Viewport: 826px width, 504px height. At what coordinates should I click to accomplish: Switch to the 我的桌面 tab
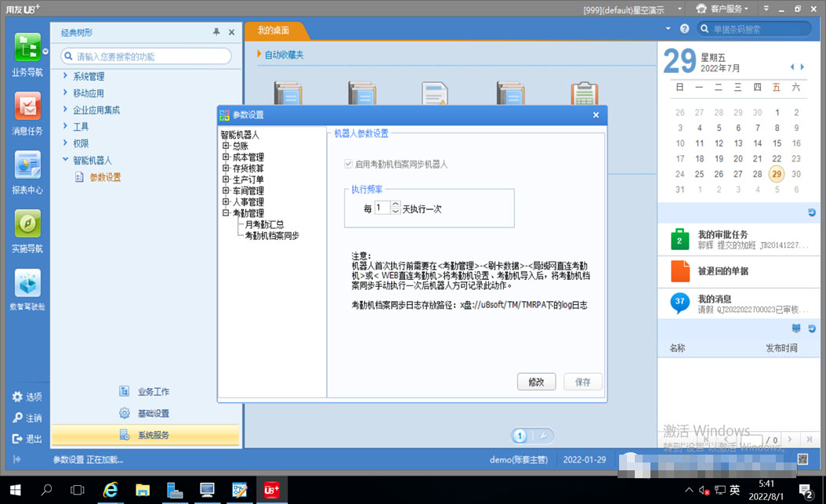pos(274,31)
